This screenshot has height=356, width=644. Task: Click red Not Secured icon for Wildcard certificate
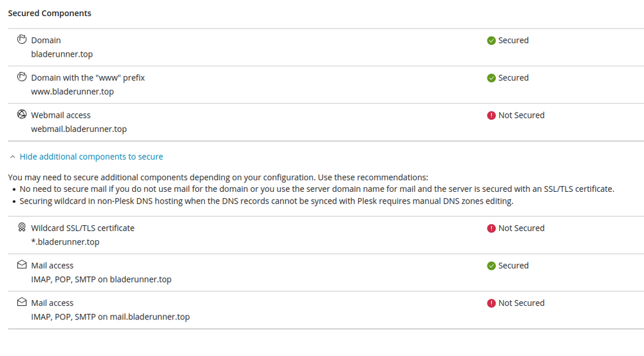tap(491, 229)
